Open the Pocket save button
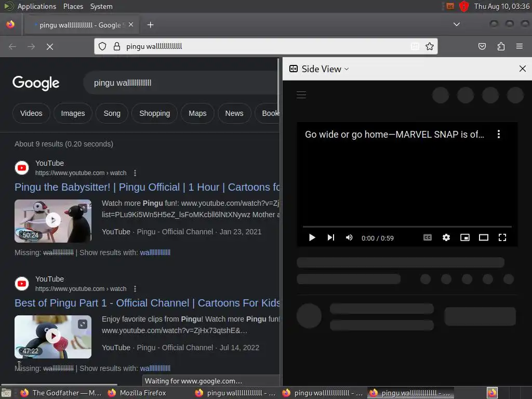 coord(482,46)
